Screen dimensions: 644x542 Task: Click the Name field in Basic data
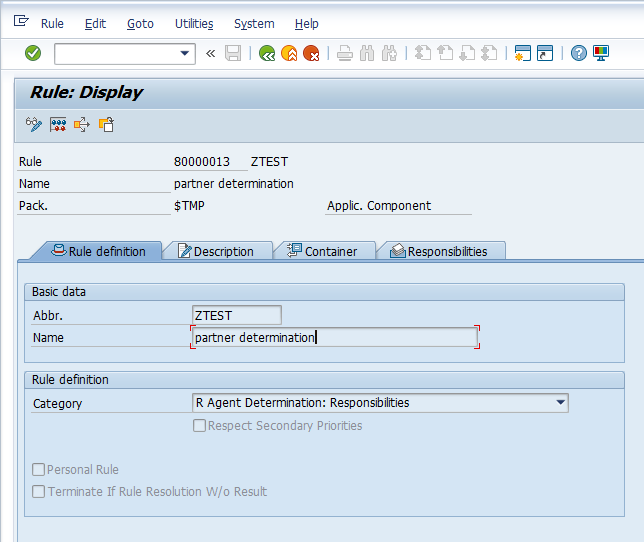coord(335,338)
